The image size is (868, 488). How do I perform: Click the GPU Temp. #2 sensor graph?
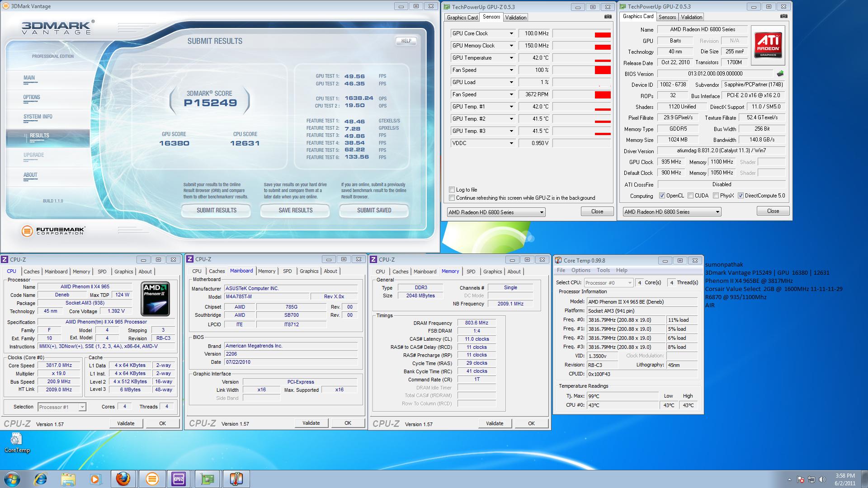pos(582,119)
